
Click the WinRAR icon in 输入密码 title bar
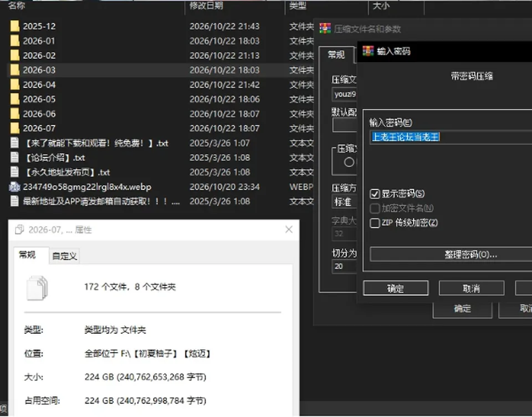tap(368, 51)
